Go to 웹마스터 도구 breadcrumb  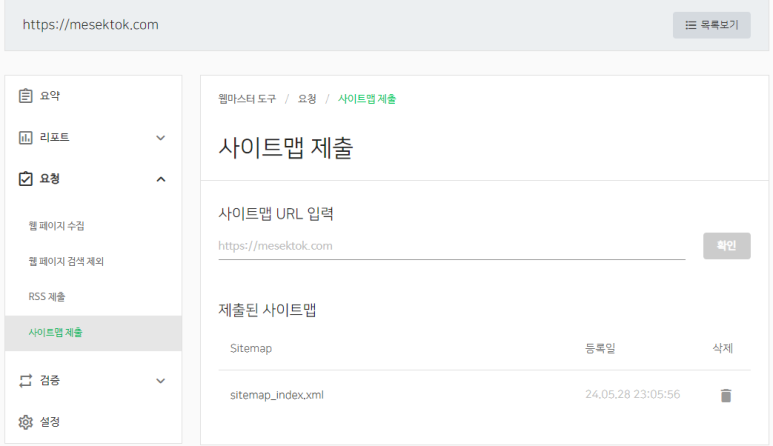coord(247,99)
